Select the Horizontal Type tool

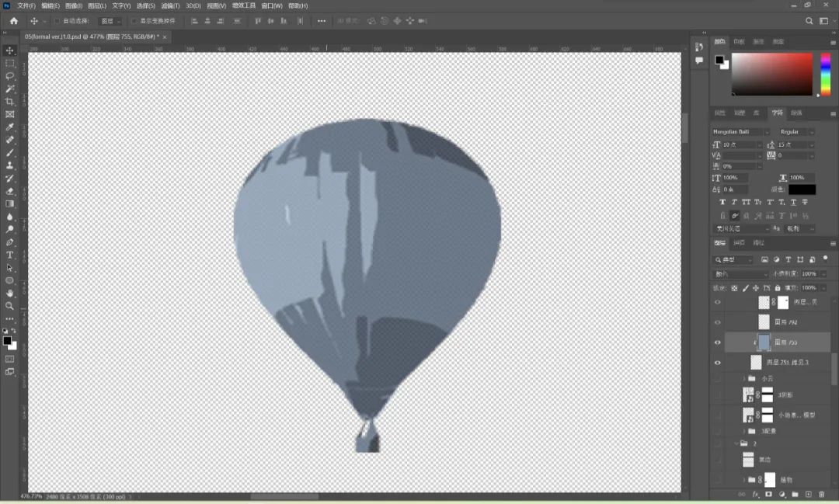click(9, 255)
